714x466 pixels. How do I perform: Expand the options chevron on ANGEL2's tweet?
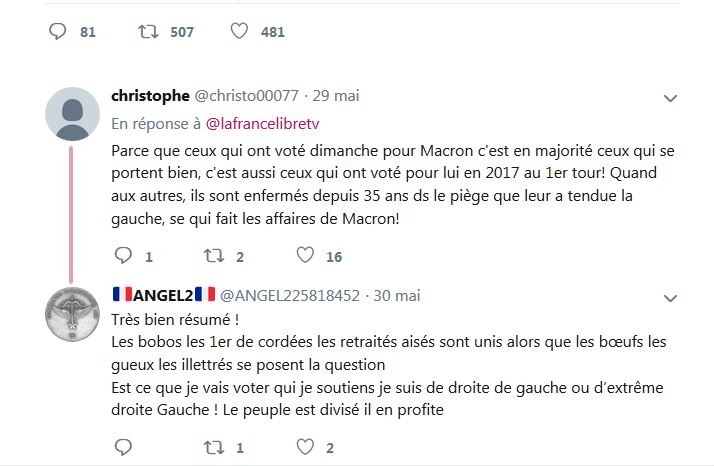[672, 297]
